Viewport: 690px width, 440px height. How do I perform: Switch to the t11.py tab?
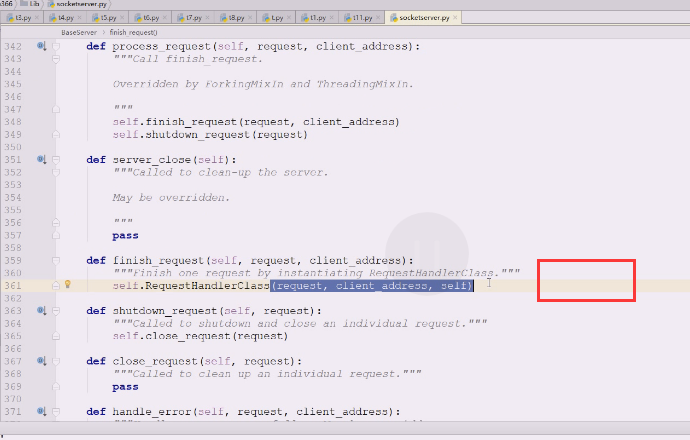pos(360,18)
